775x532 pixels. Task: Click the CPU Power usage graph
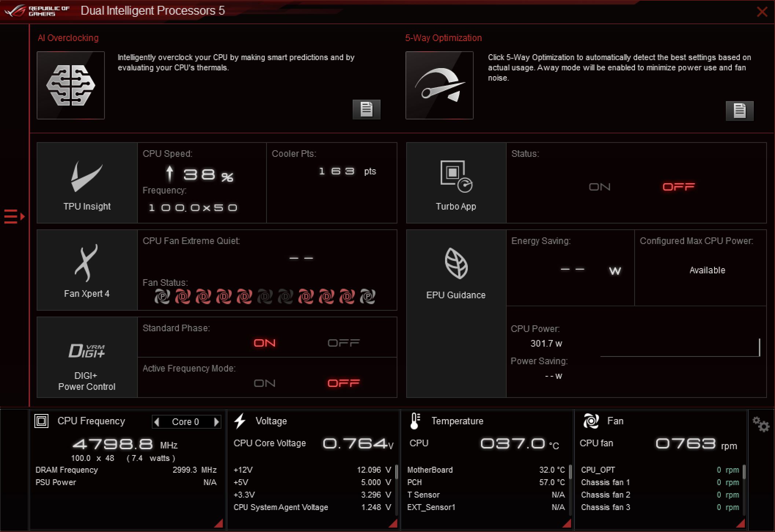coord(680,347)
